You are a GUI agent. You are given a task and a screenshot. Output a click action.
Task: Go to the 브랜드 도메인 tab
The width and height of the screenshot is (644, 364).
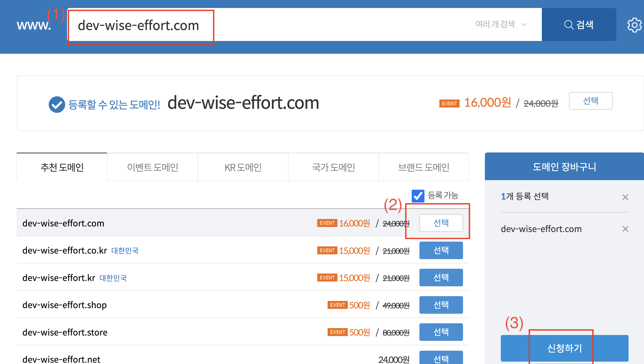[424, 167]
